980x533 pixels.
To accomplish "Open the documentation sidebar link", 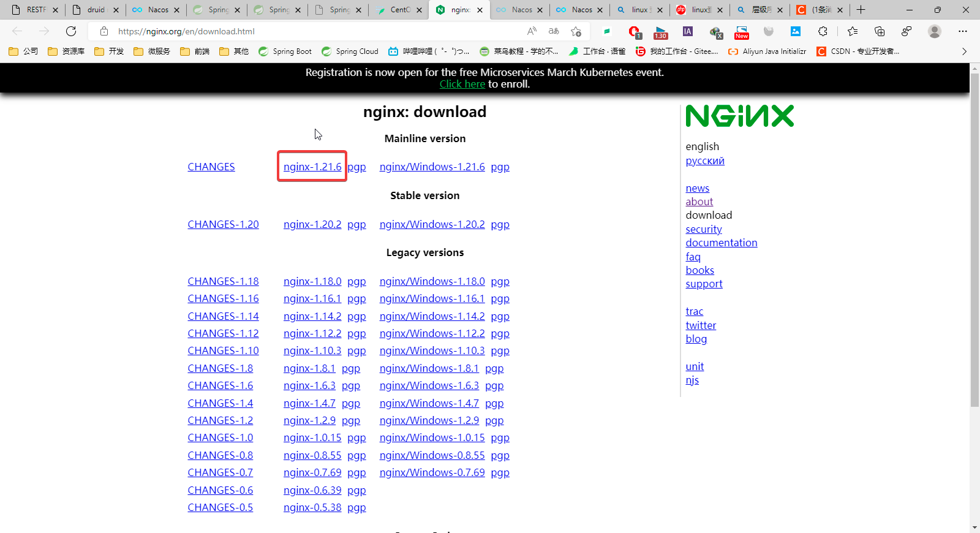I will [x=722, y=243].
